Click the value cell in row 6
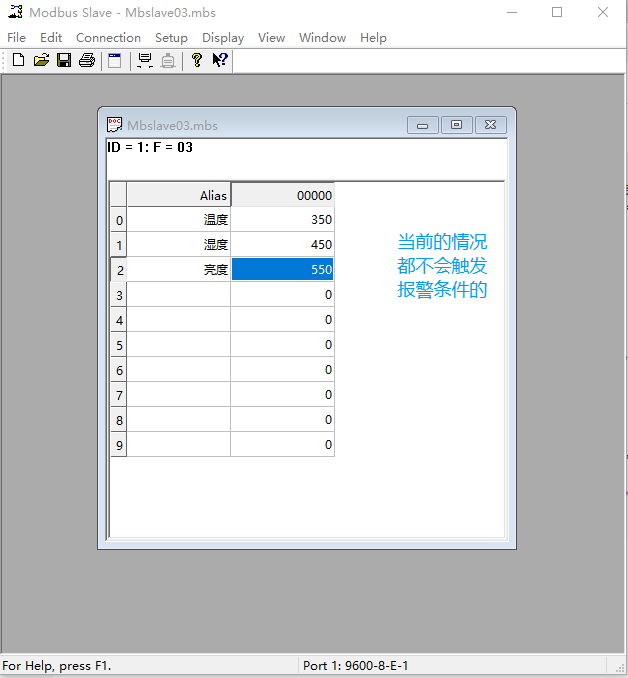Screen dimensions: 628x678 coord(283,370)
